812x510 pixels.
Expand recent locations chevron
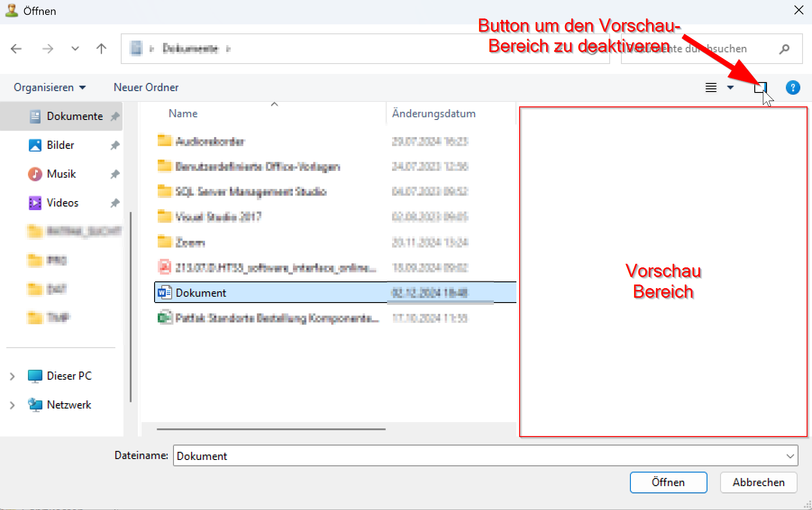point(75,49)
